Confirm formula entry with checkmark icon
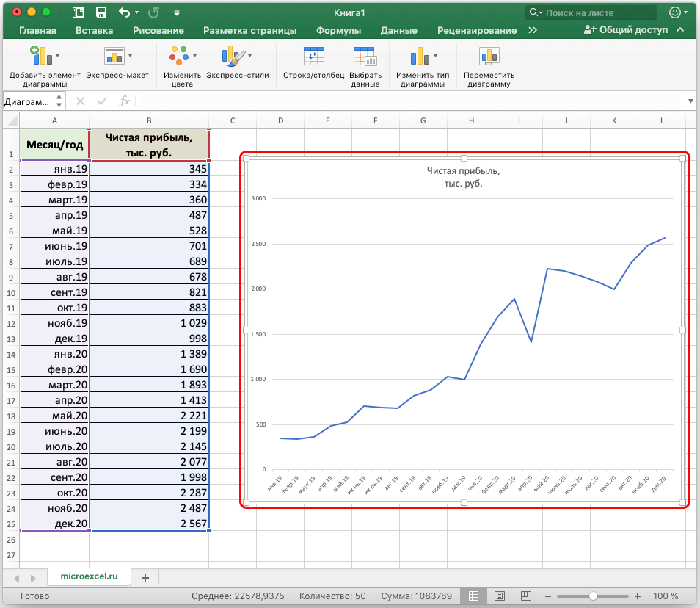The height and width of the screenshot is (608, 700). coord(102,101)
